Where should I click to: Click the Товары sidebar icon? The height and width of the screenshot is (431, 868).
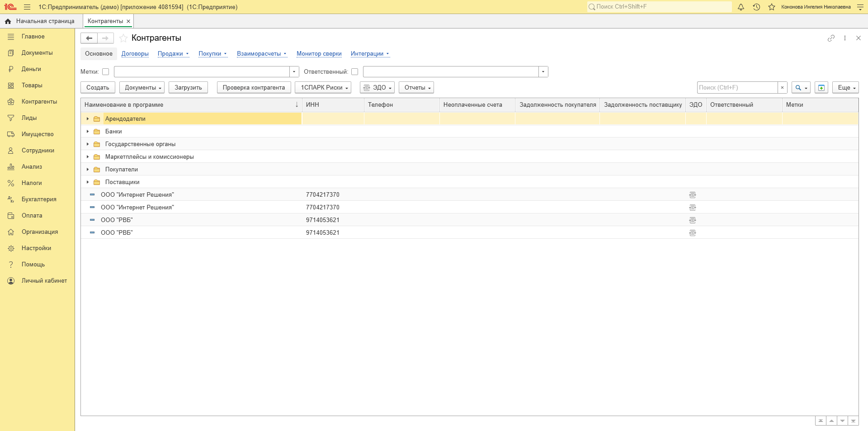11,85
